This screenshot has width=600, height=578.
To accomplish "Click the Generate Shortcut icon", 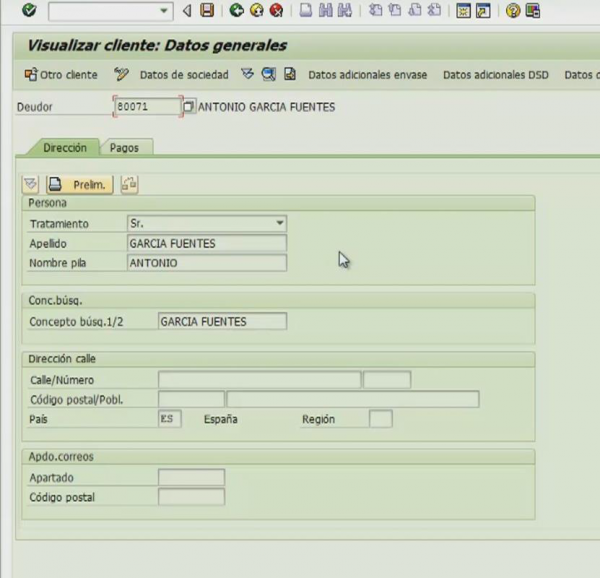I will coord(483,11).
